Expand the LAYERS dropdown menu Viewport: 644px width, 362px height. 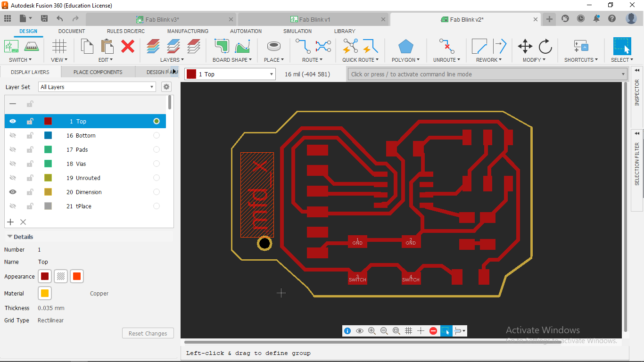tap(172, 60)
